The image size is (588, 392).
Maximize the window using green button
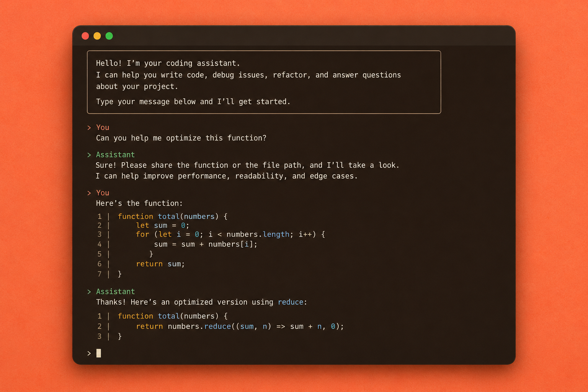pos(109,36)
